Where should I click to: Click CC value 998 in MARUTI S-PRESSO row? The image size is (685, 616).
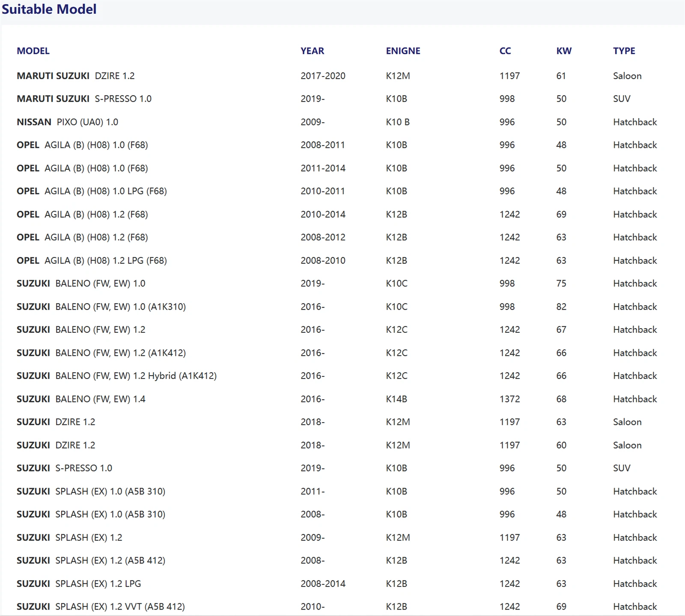coord(507,99)
